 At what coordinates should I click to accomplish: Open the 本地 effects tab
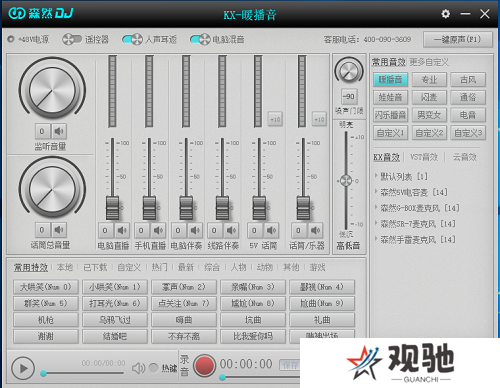pyautogui.click(x=65, y=267)
